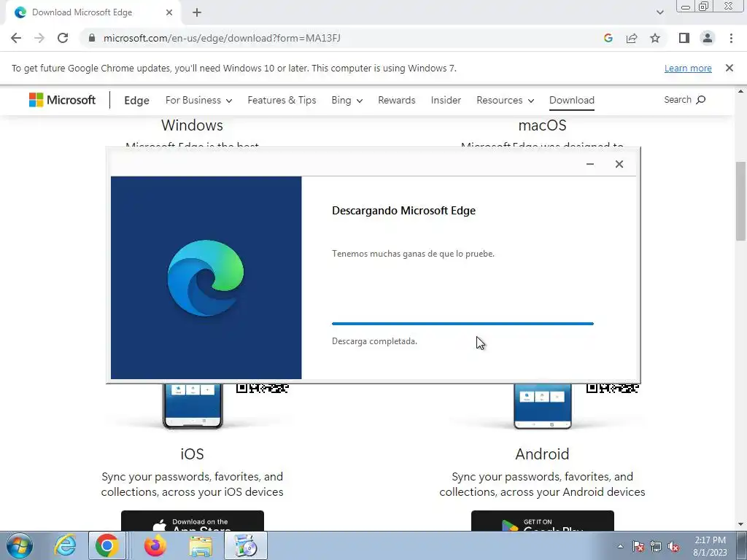
Task: Launch Firefox from taskbar
Action: pos(155,545)
